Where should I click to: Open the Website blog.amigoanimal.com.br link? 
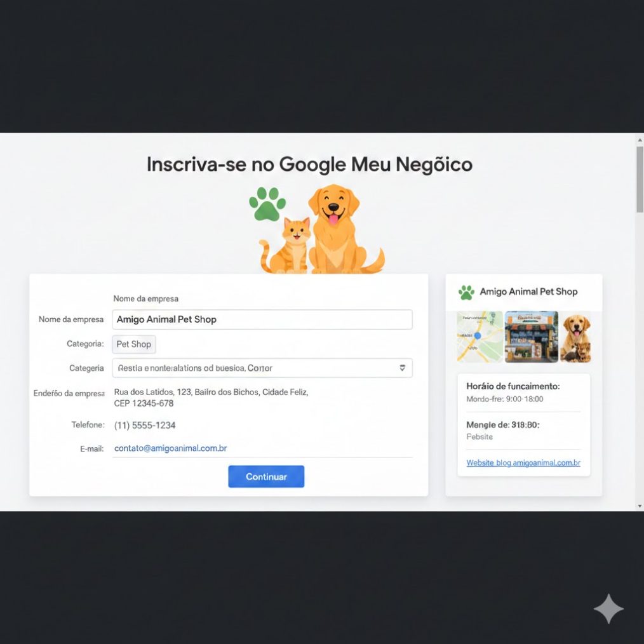click(523, 463)
